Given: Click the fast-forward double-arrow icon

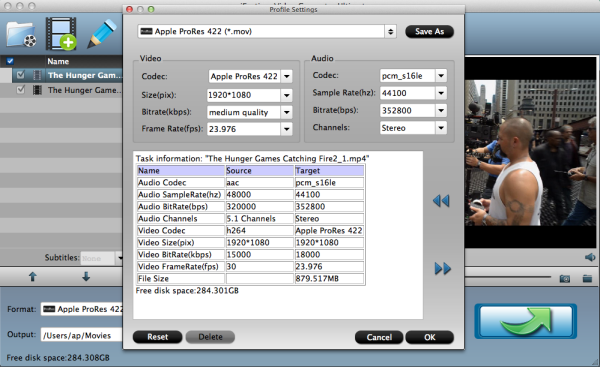Looking at the screenshot, I should coord(443,268).
